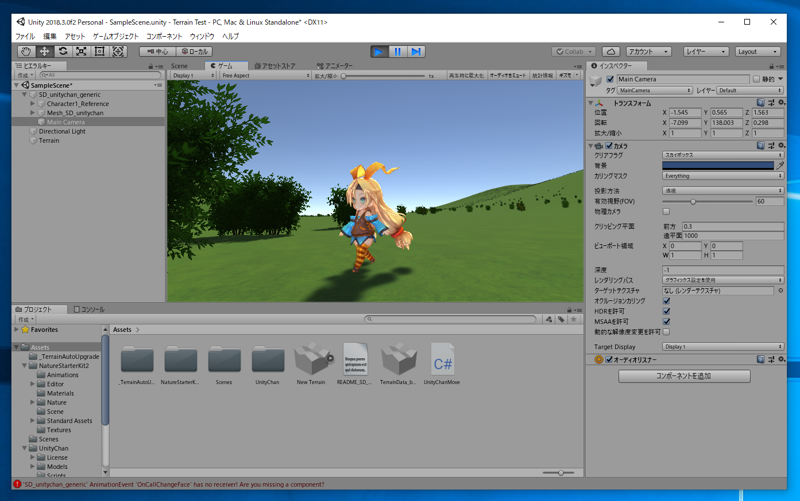Open the UnityChan folder in Assets grid
This screenshot has height=501, width=800.
pyautogui.click(x=267, y=364)
